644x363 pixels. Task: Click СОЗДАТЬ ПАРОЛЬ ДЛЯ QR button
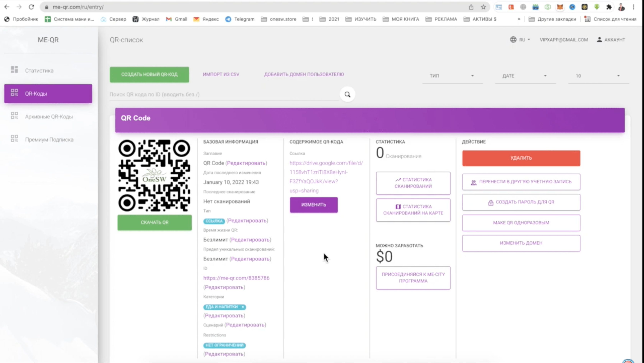521,202
